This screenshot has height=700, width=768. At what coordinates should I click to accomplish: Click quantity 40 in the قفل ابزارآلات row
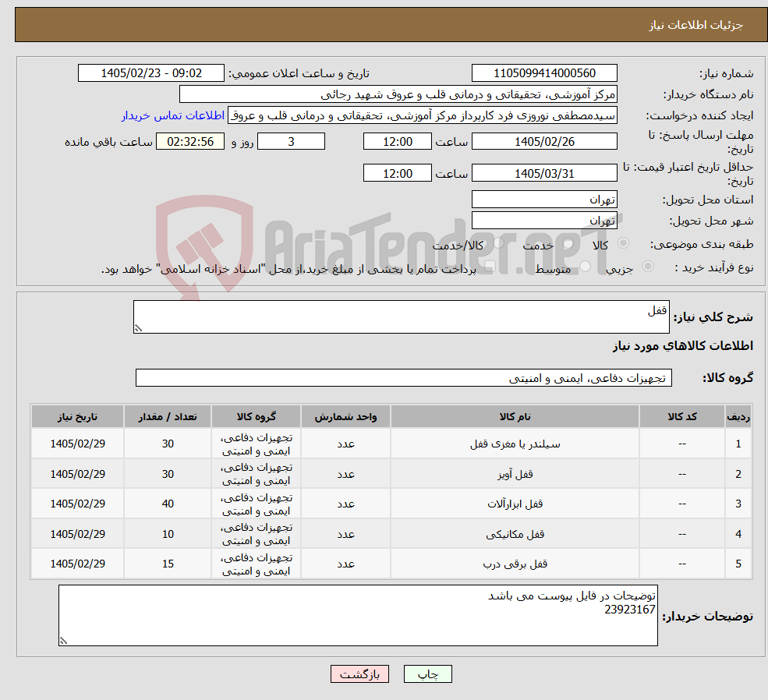click(168, 504)
